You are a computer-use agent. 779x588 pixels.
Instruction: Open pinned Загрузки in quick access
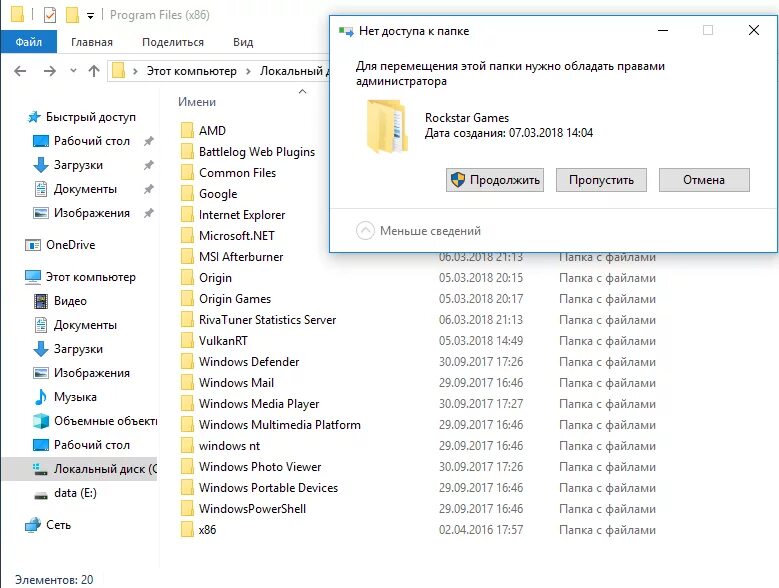[78, 165]
